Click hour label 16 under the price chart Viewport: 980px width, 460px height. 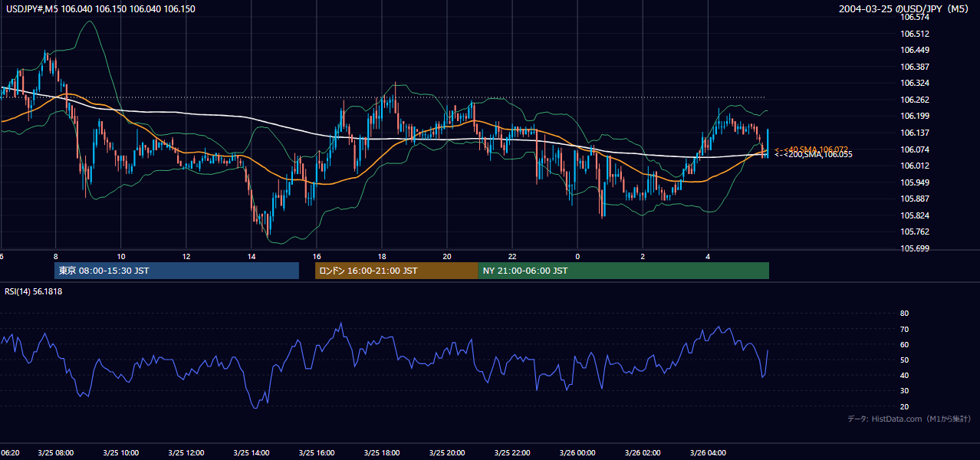click(x=316, y=256)
